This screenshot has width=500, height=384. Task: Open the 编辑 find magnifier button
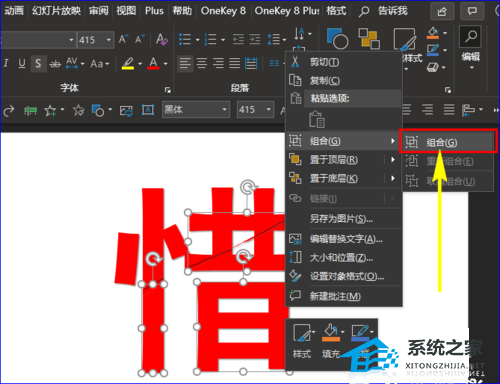[x=470, y=36]
